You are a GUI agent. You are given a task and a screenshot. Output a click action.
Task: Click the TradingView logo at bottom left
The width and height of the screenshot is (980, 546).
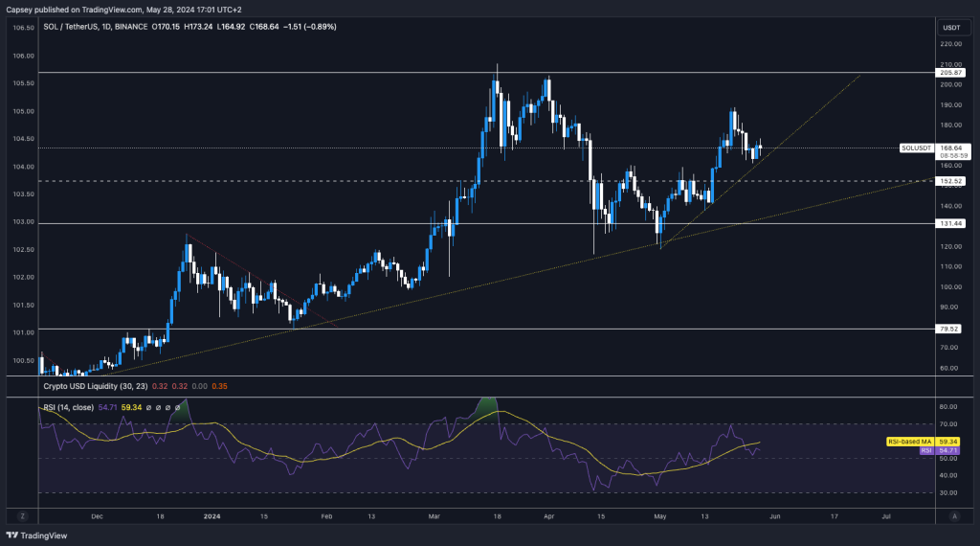pyautogui.click(x=36, y=535)
